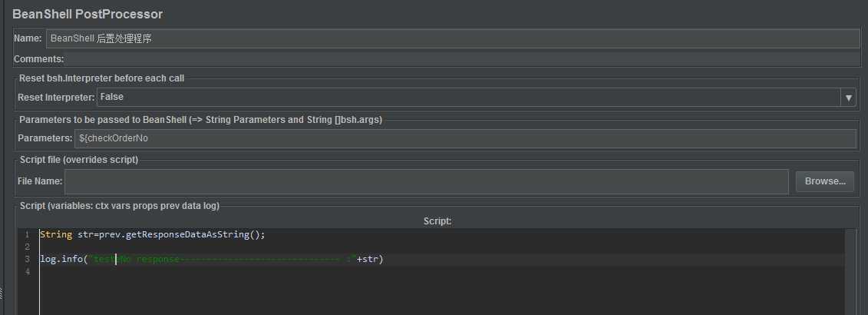Viewport: 868px width, 315px height.
Task: Click the script editor vertical scrollbar
Action: point(850,270)
